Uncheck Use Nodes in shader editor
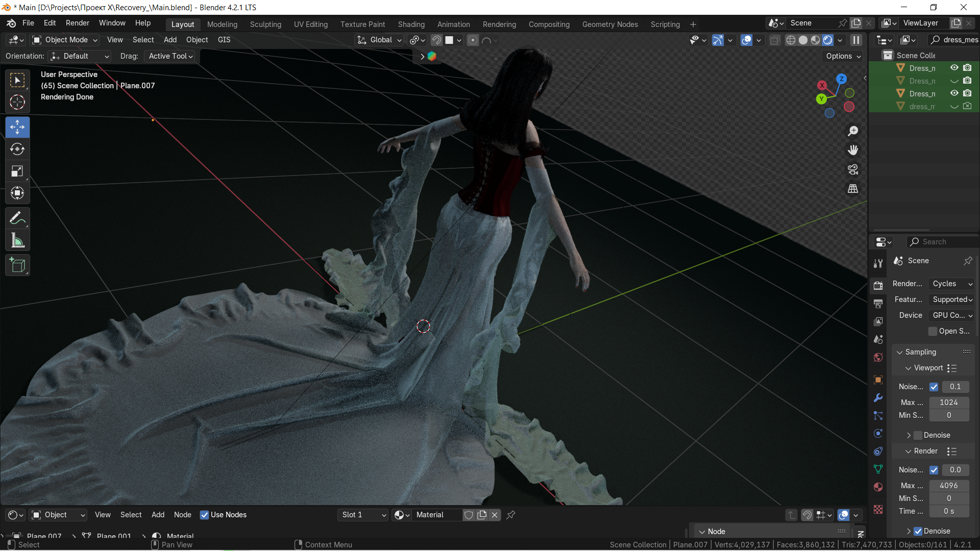This screenshot has height=551, width=980. 205,515
